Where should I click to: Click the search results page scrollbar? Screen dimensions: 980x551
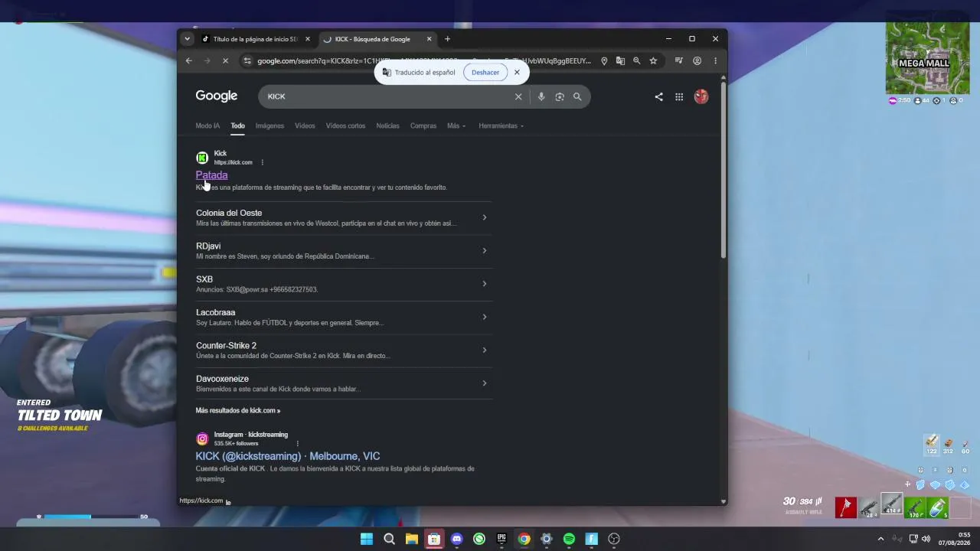point(723,168)
